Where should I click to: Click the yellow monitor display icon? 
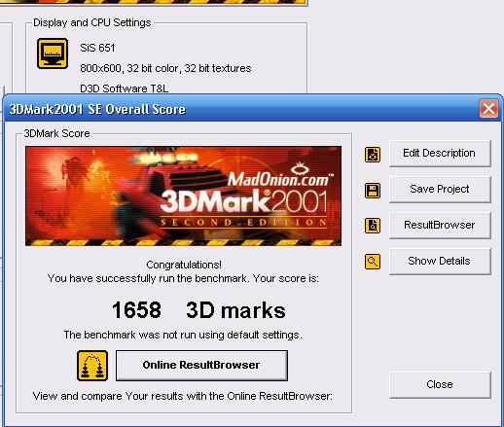53,53
